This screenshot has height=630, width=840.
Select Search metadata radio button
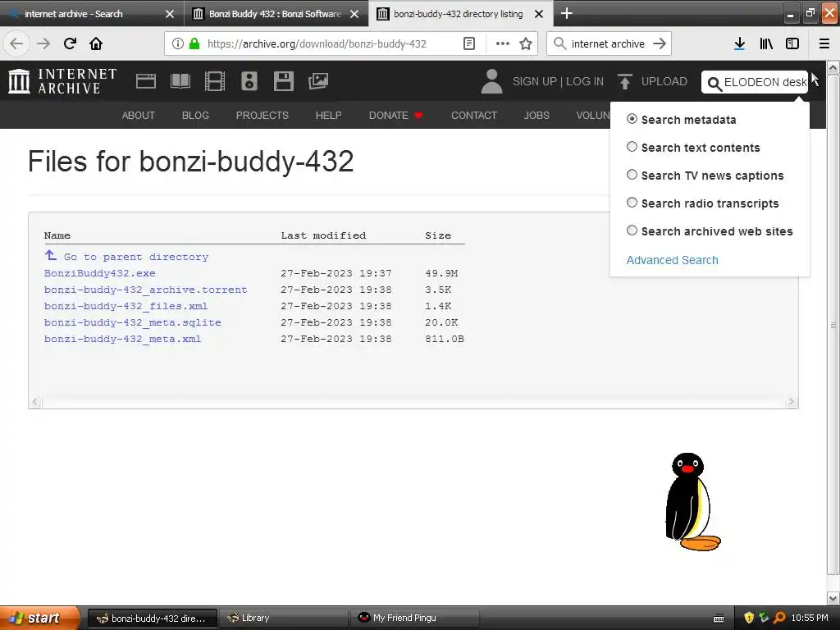[632, 119]
